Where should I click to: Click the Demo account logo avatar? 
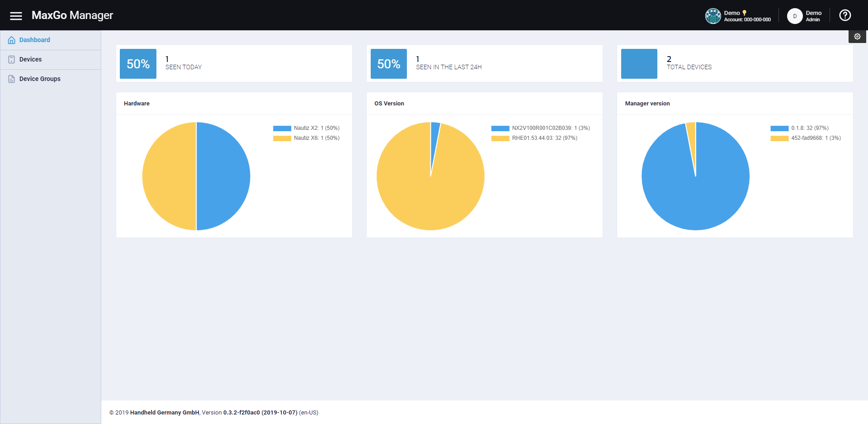click(713, 16)
